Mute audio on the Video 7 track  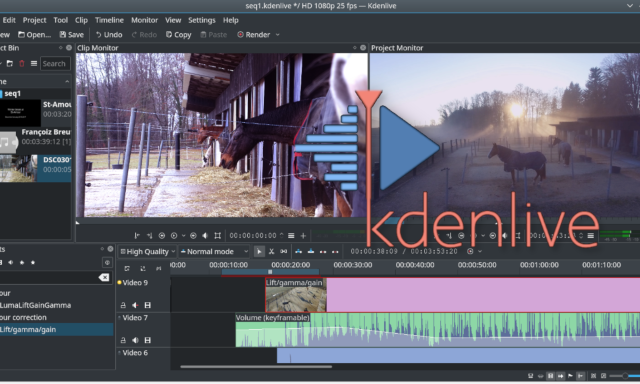(135, 340)
